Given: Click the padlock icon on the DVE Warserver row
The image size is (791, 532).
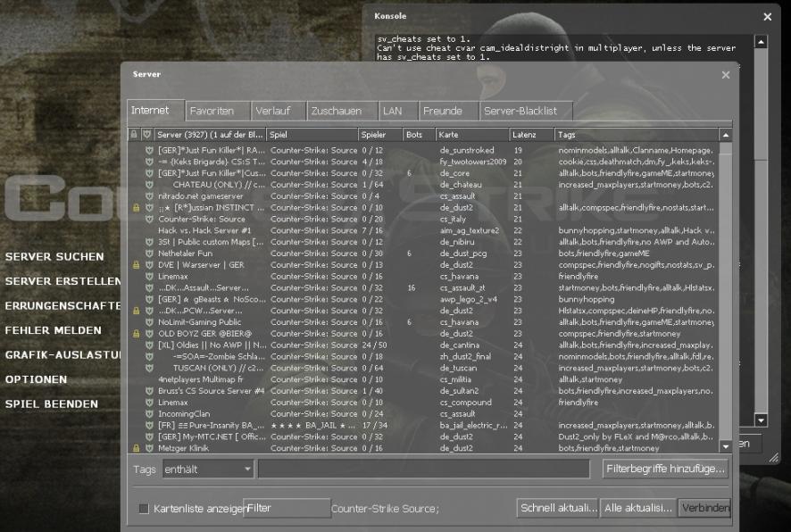Looking at the screenshot, I should [x=137, y=265].
